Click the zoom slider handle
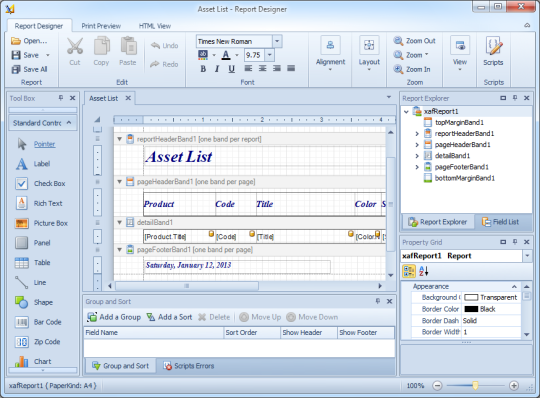This screenshot has height=398, width=540. point(475,385)
